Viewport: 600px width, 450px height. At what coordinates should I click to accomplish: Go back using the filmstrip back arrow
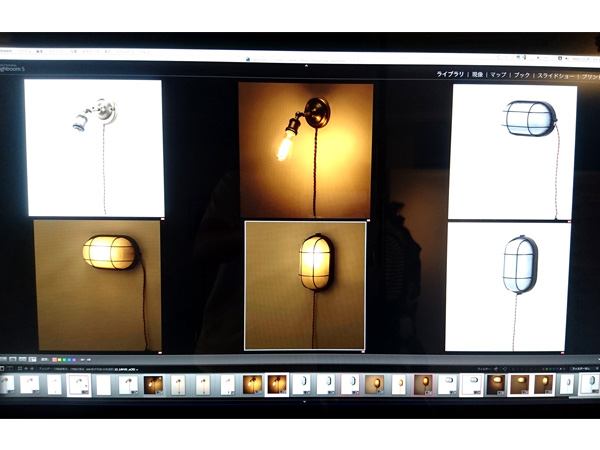pos(26,368)
